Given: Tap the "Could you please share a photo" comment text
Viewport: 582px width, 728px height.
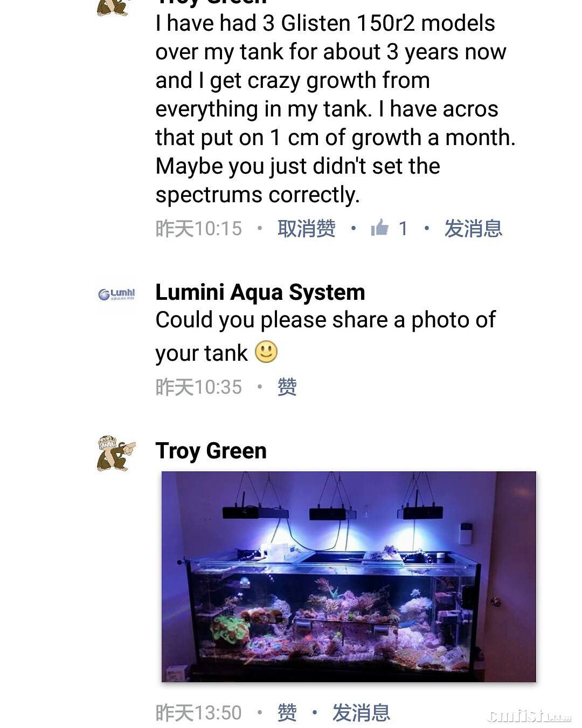Looking at the screenshot, I should (325, 320).
